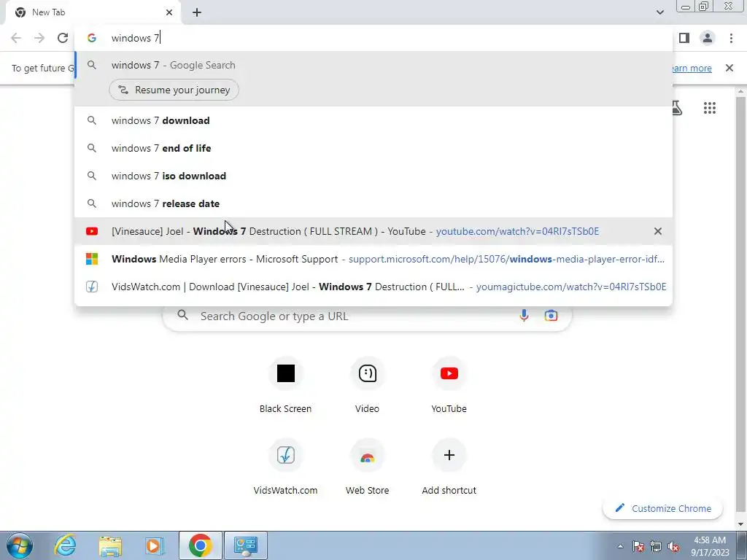Open the Windows Start menu

point(20,545)
